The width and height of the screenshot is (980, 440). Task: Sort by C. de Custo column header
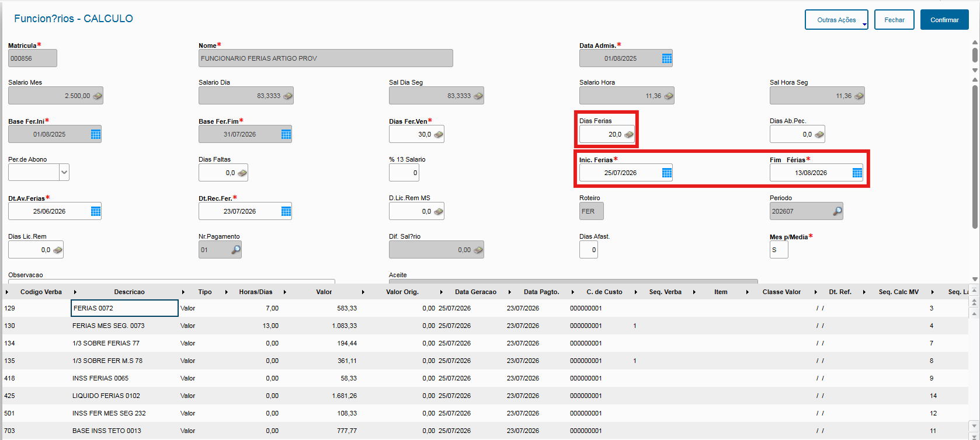pyautogui.click(x=604, y=292)
